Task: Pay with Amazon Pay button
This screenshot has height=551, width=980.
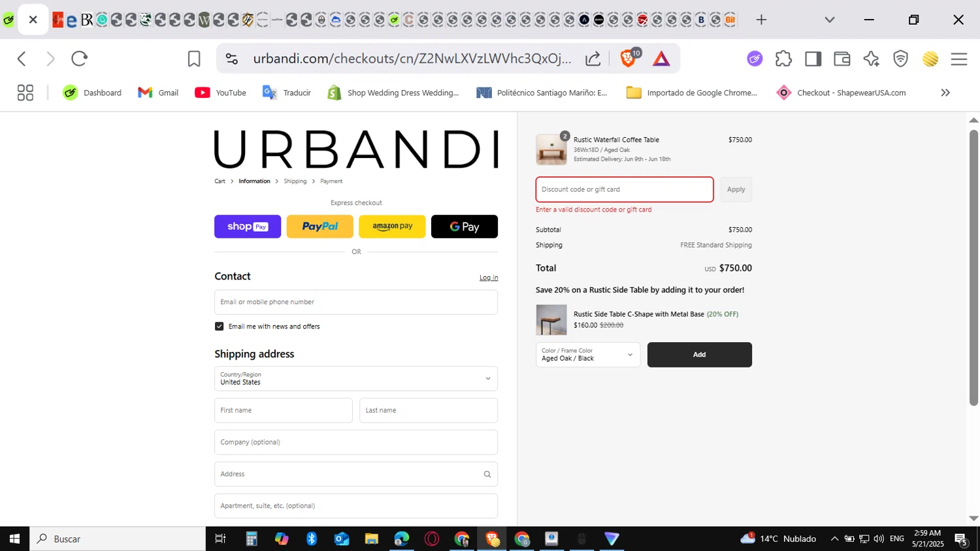Action: pyautogui.click(x=392, y=227)
